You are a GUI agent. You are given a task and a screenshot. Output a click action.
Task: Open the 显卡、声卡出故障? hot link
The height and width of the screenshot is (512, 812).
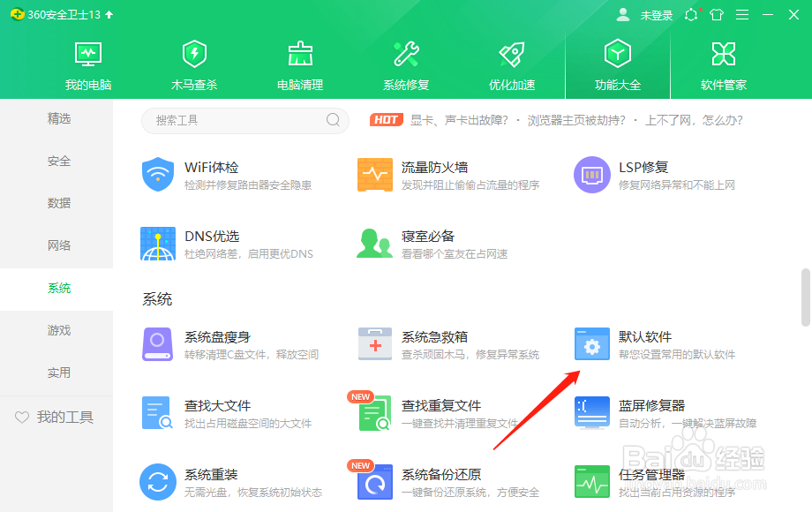[x=459, y=120]
